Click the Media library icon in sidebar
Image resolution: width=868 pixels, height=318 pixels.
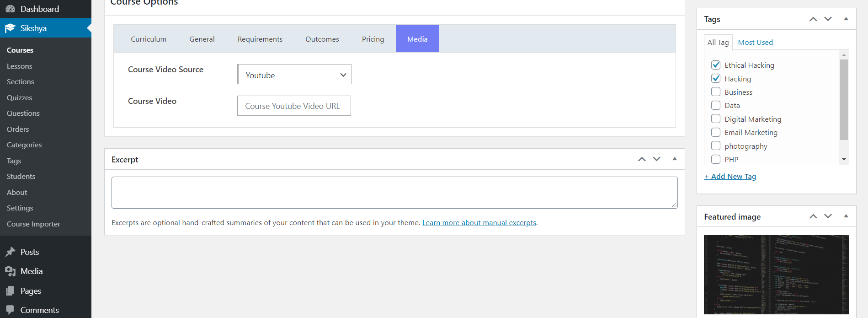click(x=10, y=271)
